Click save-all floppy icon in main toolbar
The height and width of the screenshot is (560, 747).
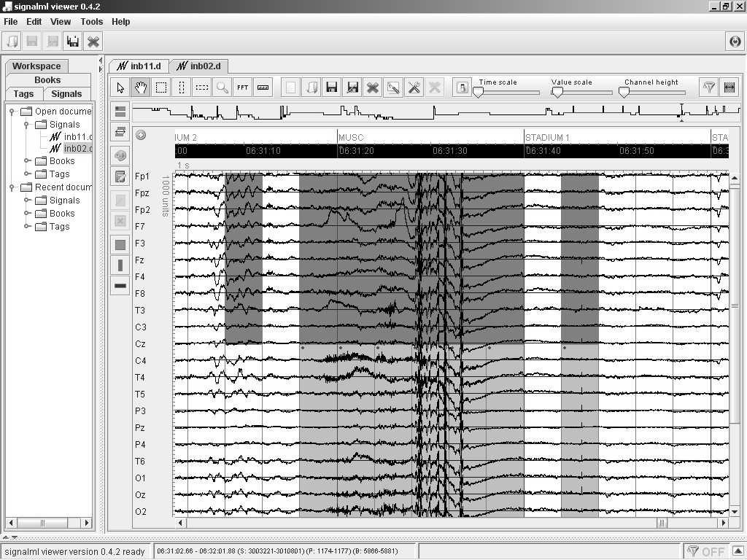(x=73, y=42)
